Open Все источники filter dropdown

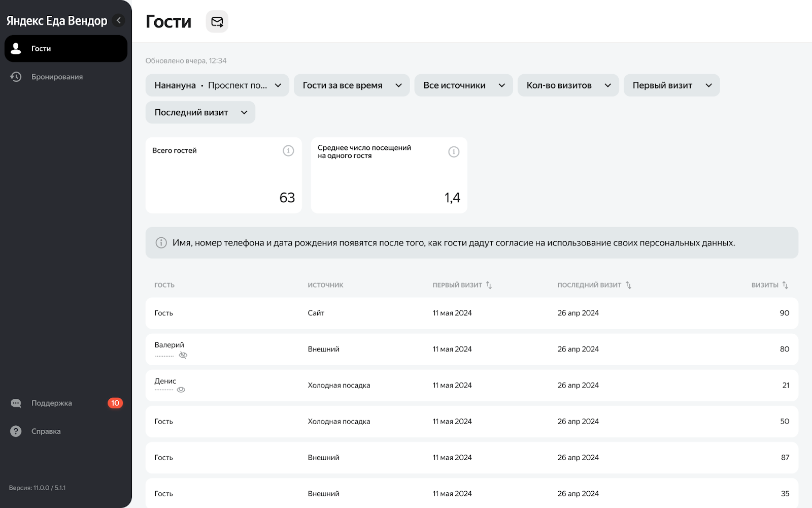(x=463, y=85)
